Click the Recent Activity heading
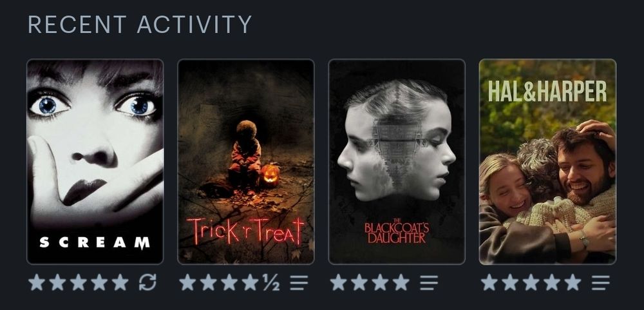Screen dimensions: 644x310 140,24
